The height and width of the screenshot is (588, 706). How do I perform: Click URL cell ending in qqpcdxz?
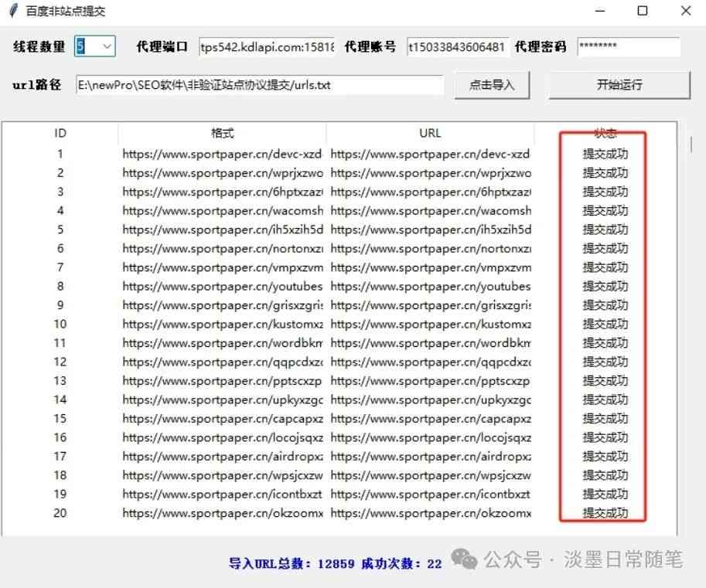pos(431,362)
